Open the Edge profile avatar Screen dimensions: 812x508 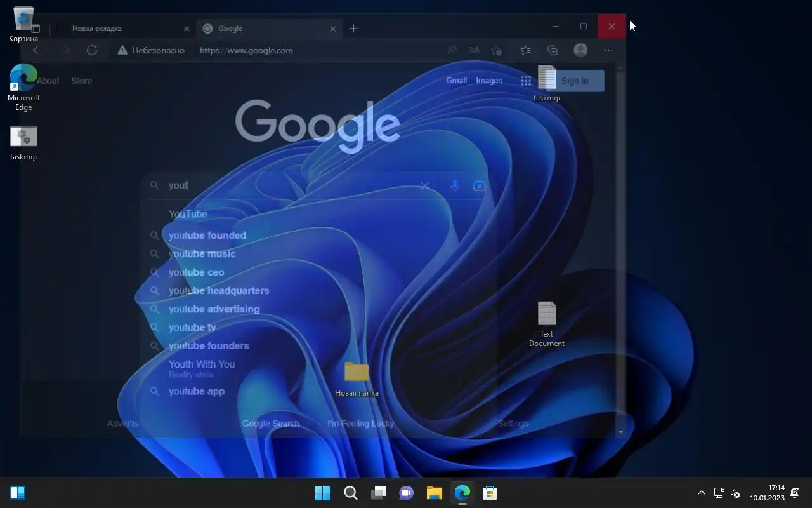tap(580, 50)
